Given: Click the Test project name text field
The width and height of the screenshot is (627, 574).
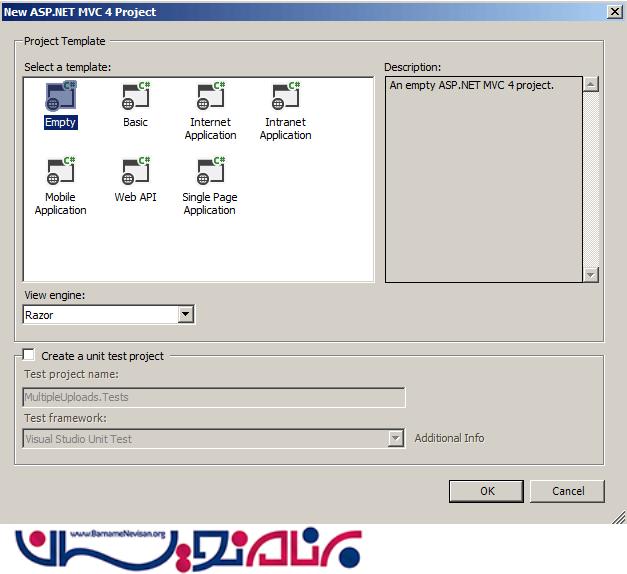Looking at the screenshot, I should coord(214,397).
